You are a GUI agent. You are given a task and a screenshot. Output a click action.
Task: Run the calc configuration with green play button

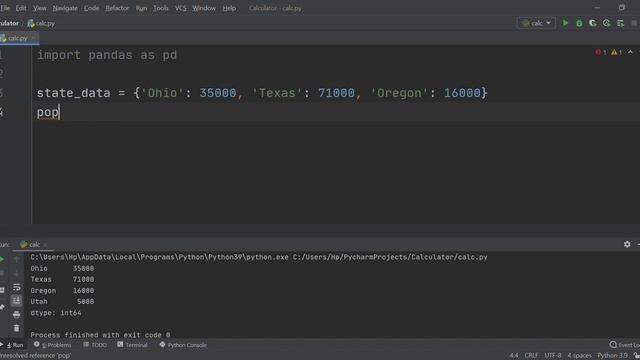pos(565,23)
